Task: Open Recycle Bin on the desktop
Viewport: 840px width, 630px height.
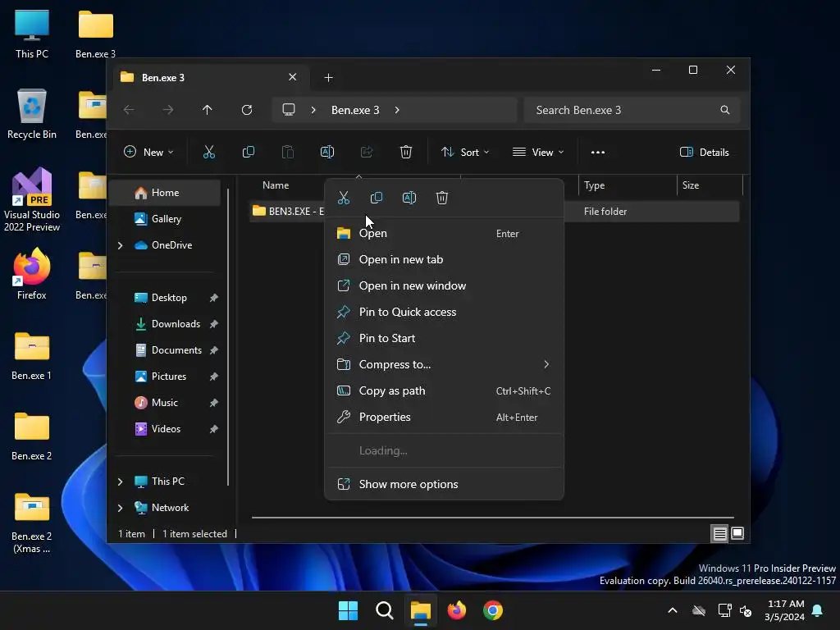Action: [32, 113]
